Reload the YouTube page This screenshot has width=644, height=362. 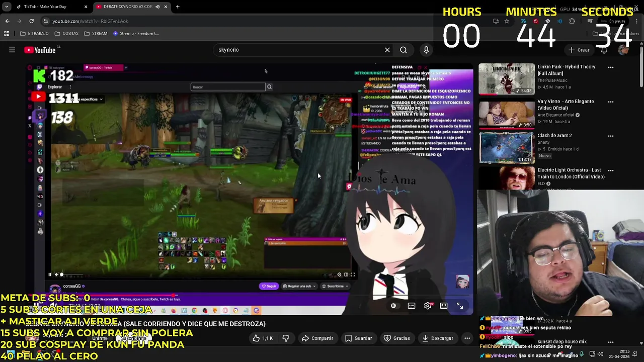click(x=31, y=21)
